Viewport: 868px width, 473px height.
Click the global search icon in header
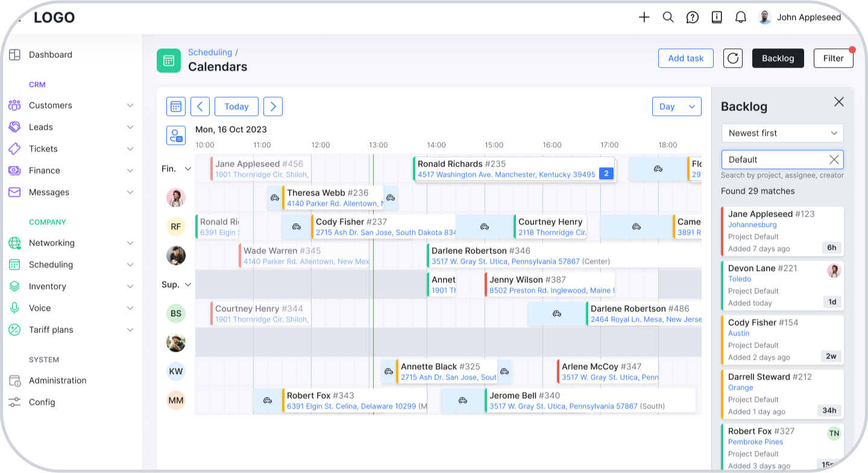[x=668, y=17]
